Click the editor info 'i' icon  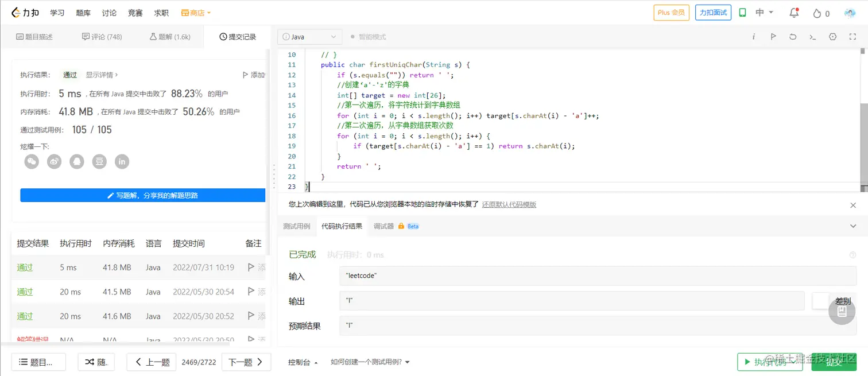(754, 37)
